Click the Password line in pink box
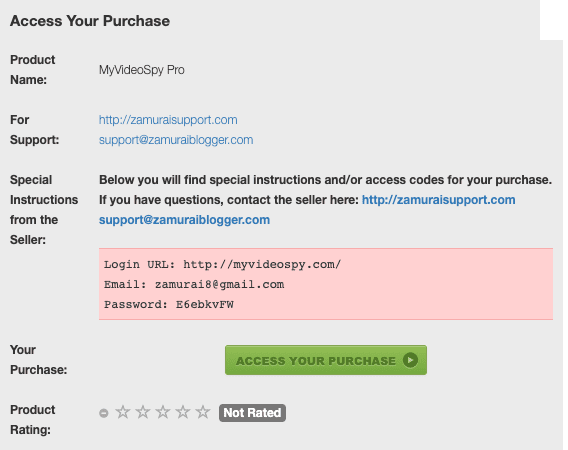The width and height of the screenshot is (568, 450). tap(169, 304)
